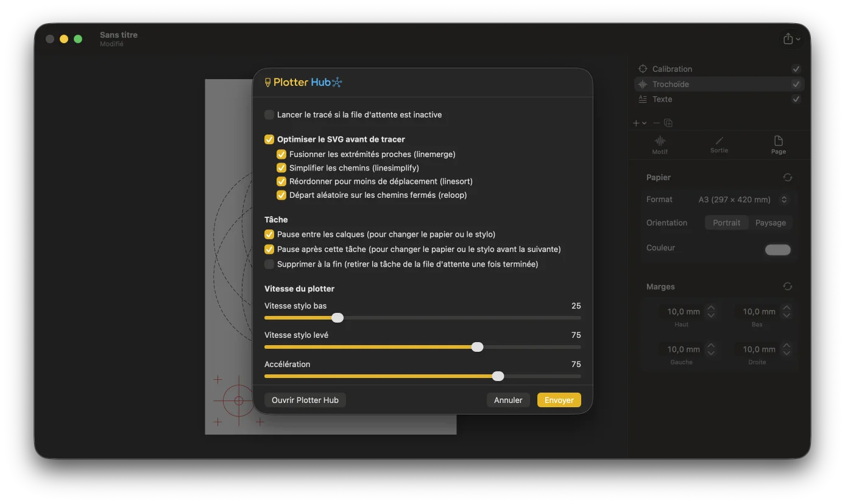Click the Droite margin stepper
The image size is (845, 504).
tap(787, 349)
